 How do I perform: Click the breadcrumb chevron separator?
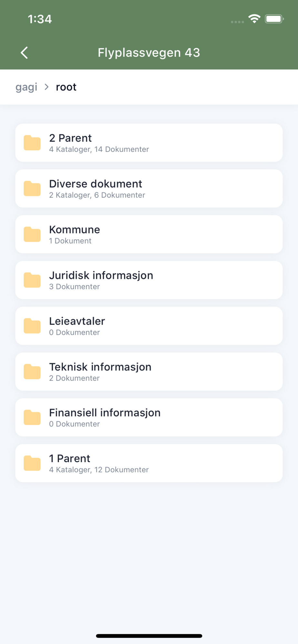[x=47, y=87]
